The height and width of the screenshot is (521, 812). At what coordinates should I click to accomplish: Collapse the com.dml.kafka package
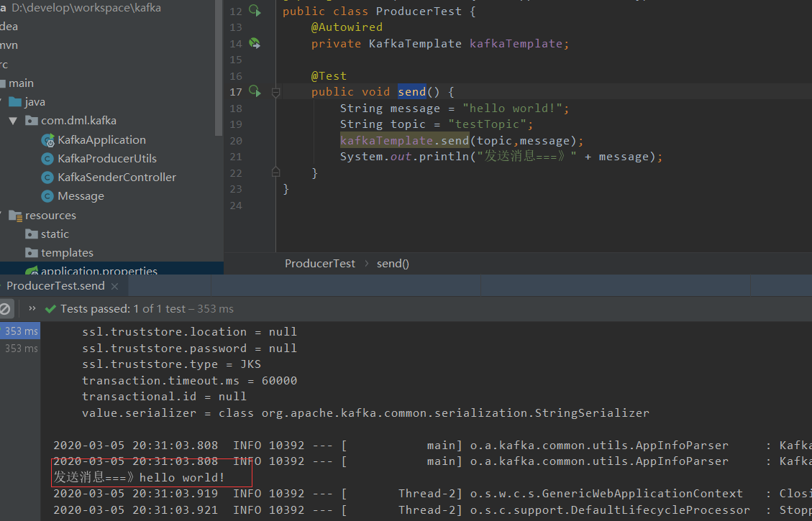(13, 121)
